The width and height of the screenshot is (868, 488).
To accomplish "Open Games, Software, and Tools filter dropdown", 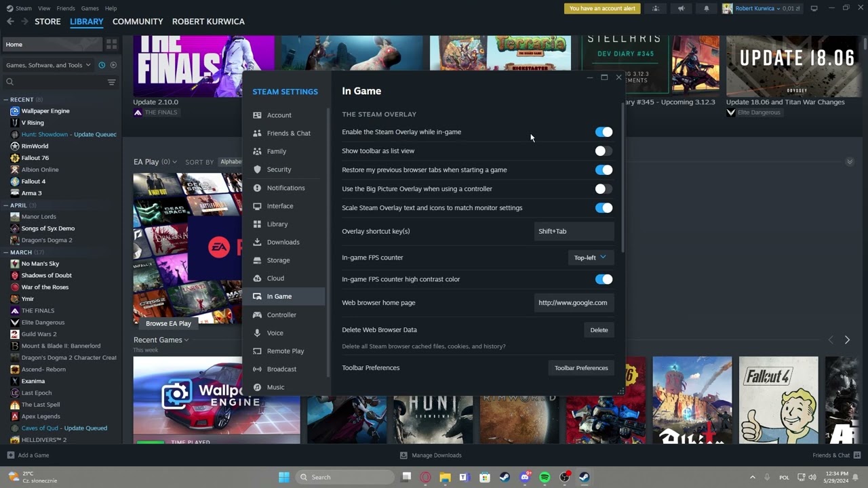I will coord(48,65).
